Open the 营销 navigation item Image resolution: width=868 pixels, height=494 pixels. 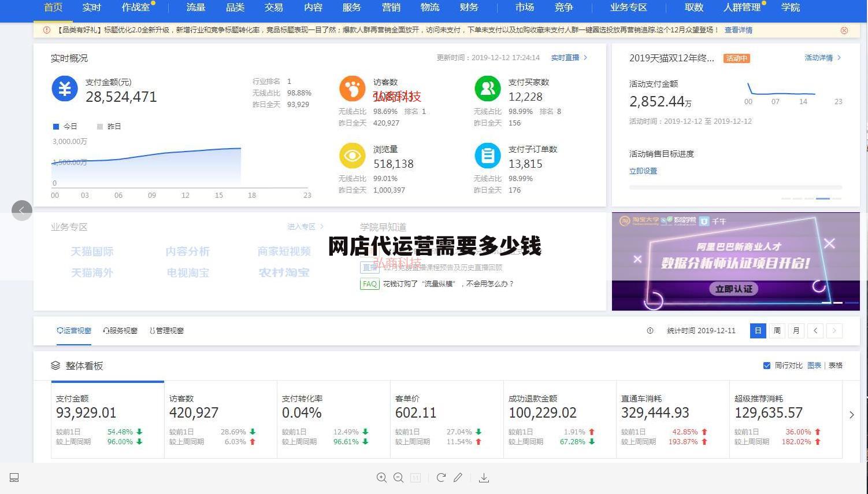391,8
